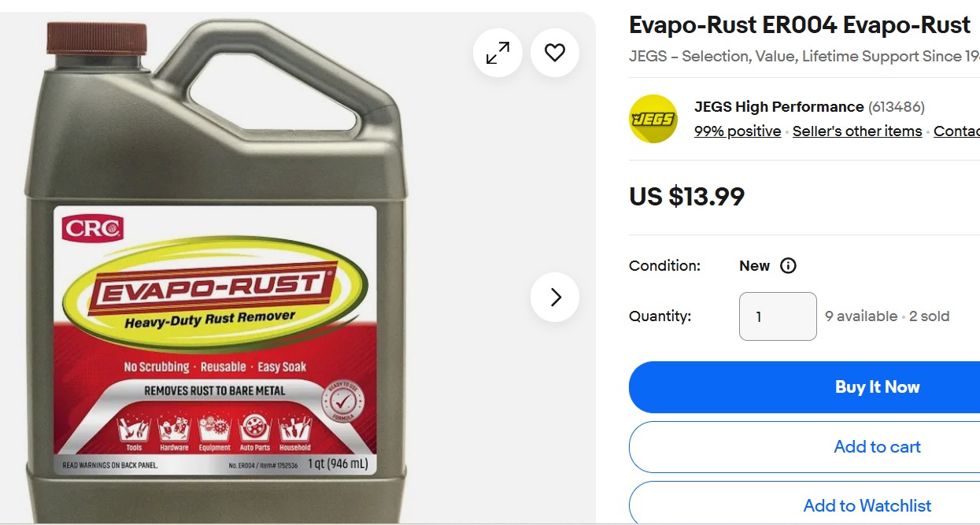Click the main product bottle image
Screen dimensions: 980x525
[216, 272]
